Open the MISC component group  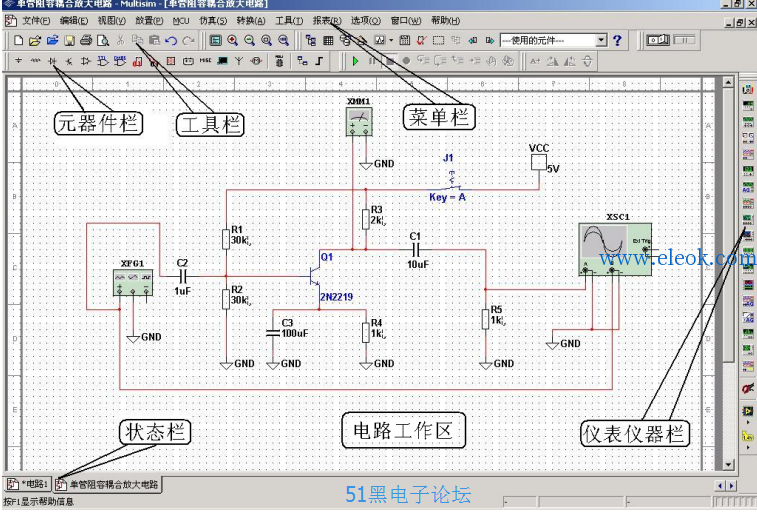click(205, 61)
